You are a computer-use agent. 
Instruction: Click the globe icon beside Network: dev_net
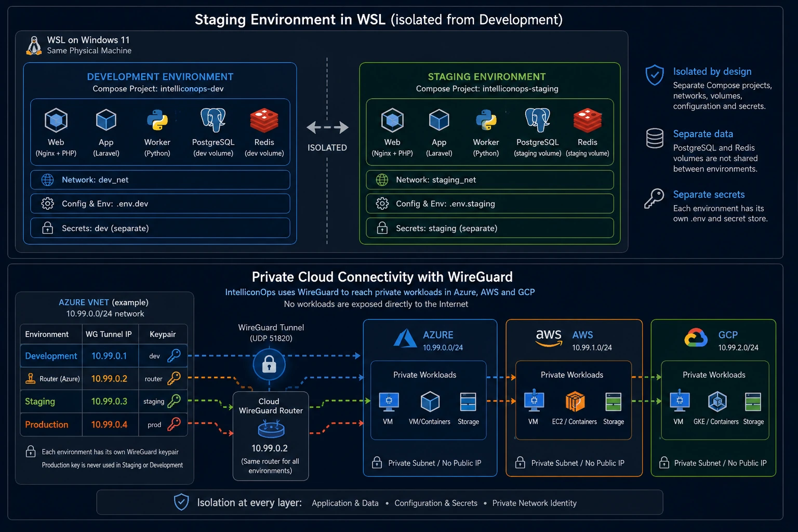47,180
